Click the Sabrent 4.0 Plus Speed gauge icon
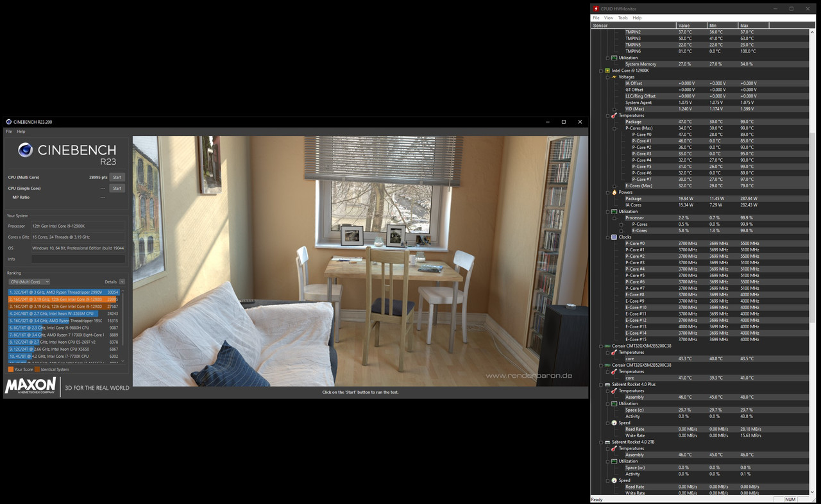The height and width of the screenshot is (504, 821). coord(614,423)
